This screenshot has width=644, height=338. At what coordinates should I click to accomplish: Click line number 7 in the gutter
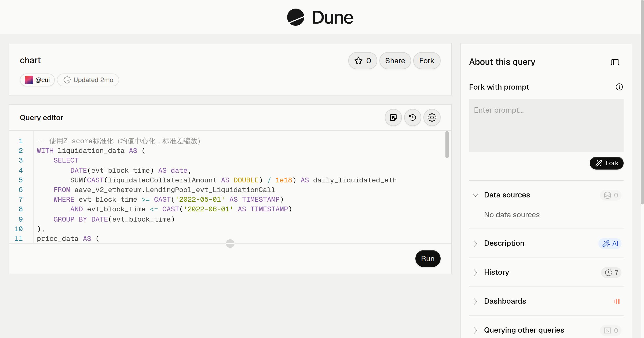point(21,200)
